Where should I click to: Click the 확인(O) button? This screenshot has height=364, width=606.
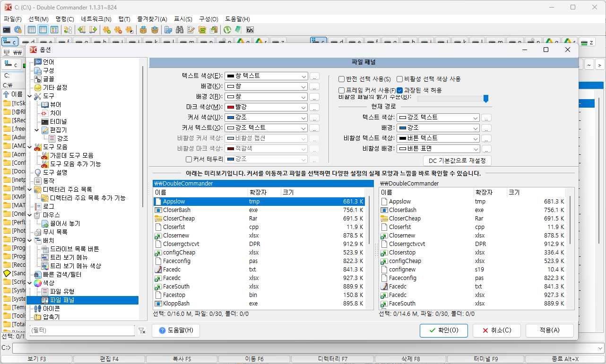coord(444,330)
